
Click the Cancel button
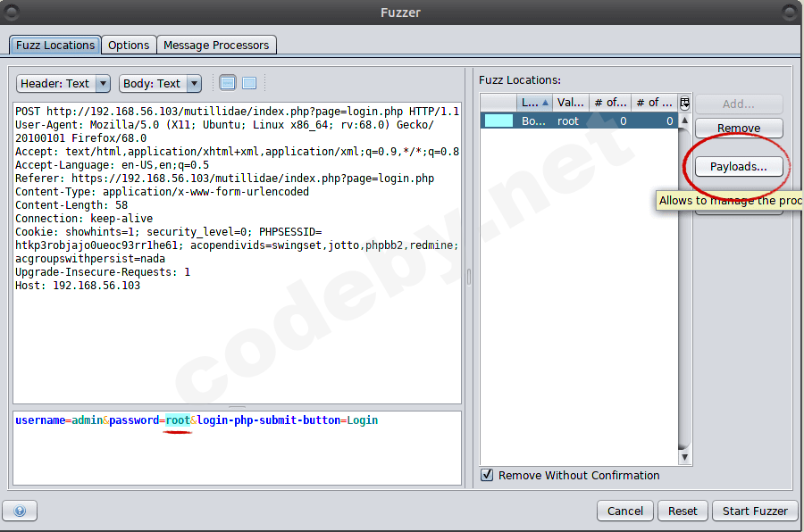[625, 511]
